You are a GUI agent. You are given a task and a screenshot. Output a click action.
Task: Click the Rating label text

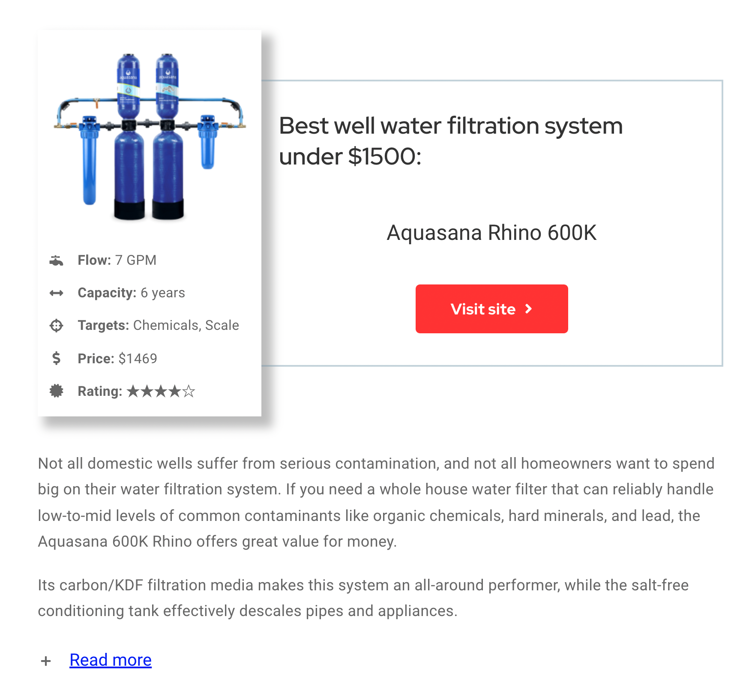(100, 391)
